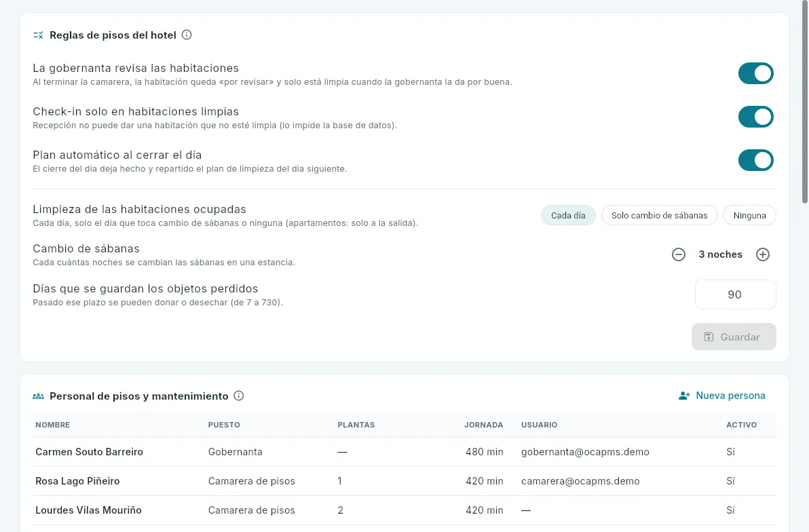Add a Nueva persona to staff
Screen dimensions: 809x532
coord(722,396)
